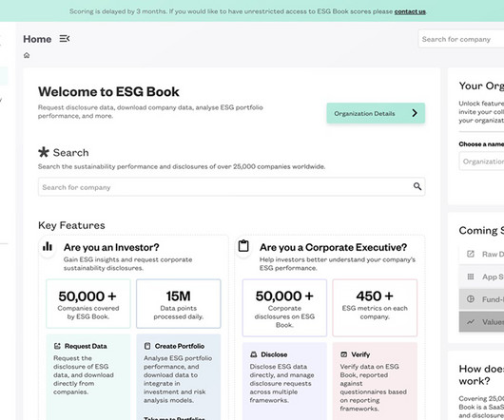Select the '450 + ESG metrics' stat box
Viewport: 504px width, 420px height.
375,308
